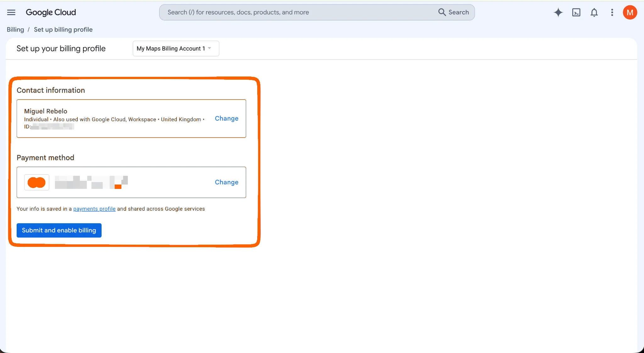Viewport: 644px width, 353px height.
Task: Click the Google Cloud logo
Action: click(51, 12)
